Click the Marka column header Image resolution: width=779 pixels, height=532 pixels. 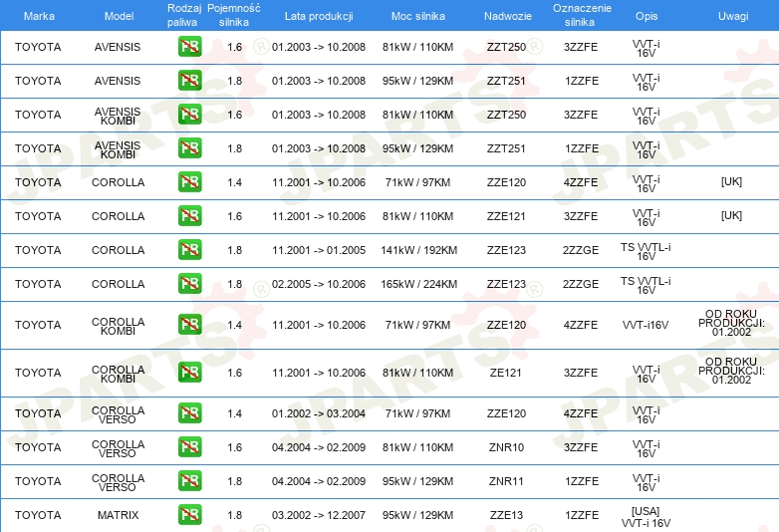39,16
